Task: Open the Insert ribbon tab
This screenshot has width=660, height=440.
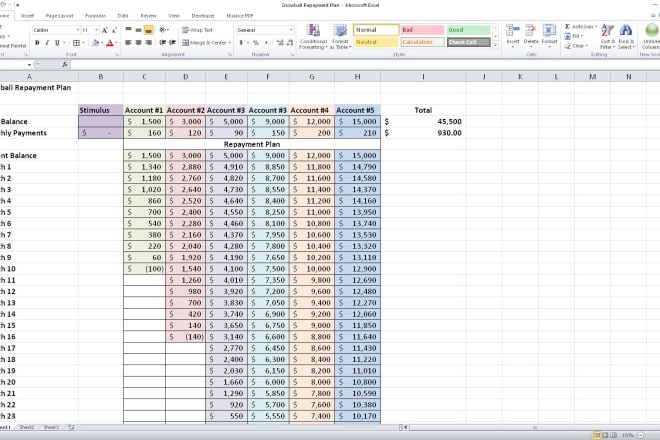Action: pyautogui.click(x=27, y=16)
